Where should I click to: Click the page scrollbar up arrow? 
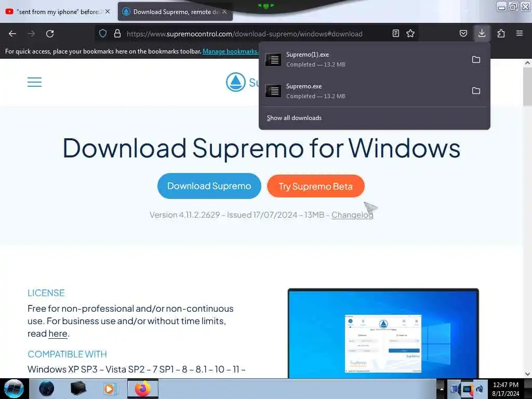tap(527, 63)
